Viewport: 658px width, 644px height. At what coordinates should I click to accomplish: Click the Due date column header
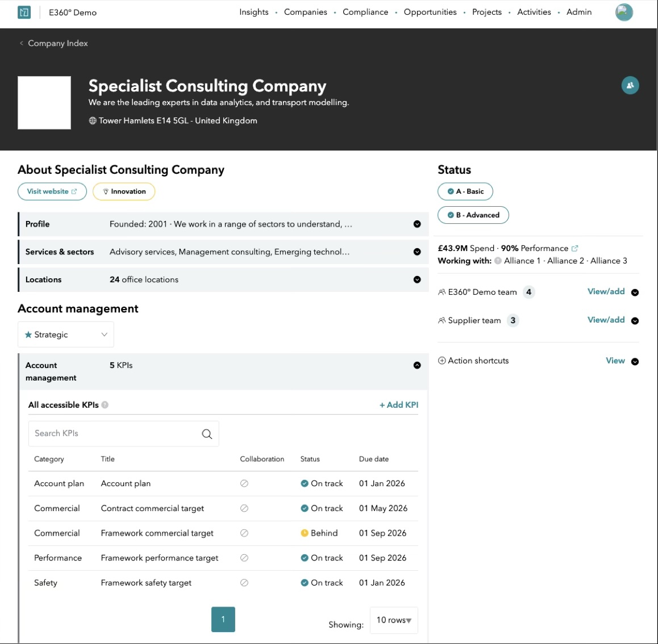(373, 459)
